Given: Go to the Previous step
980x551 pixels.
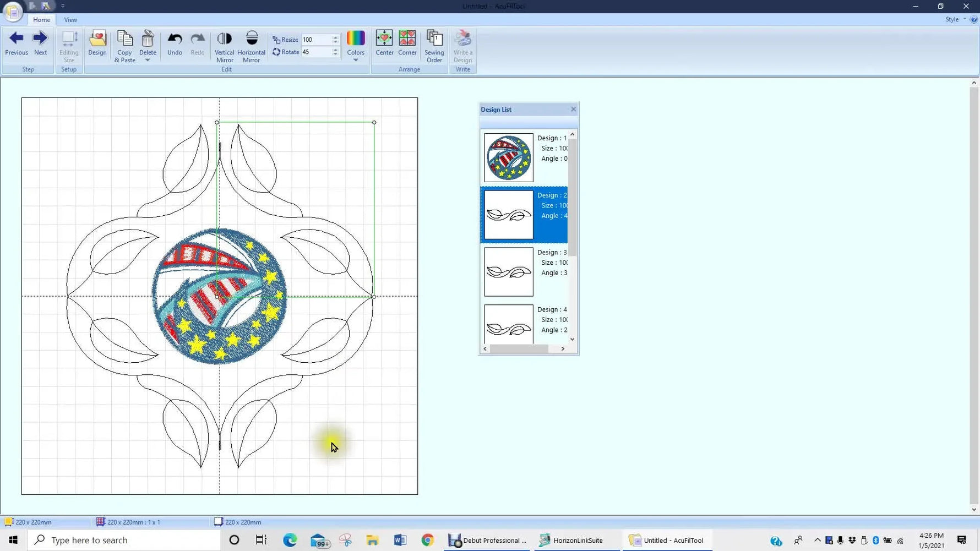Looking at the screenshot, I should 17,43.
